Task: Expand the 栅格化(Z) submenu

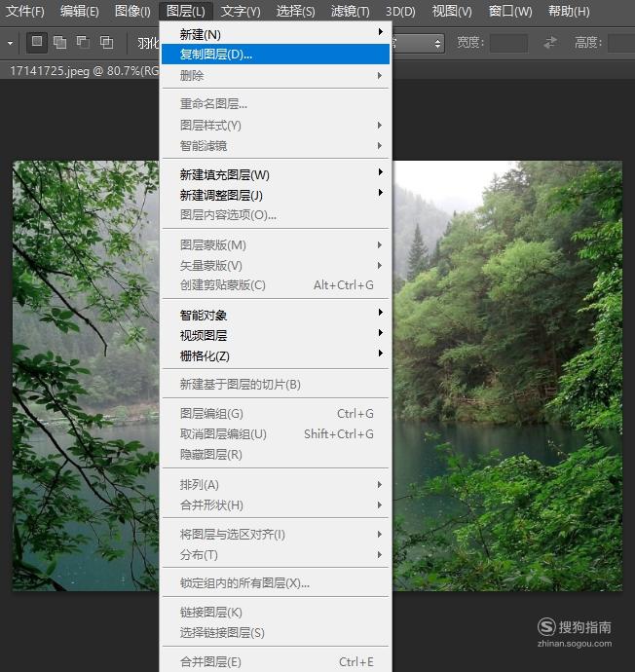Action: (x=276, y=355)
